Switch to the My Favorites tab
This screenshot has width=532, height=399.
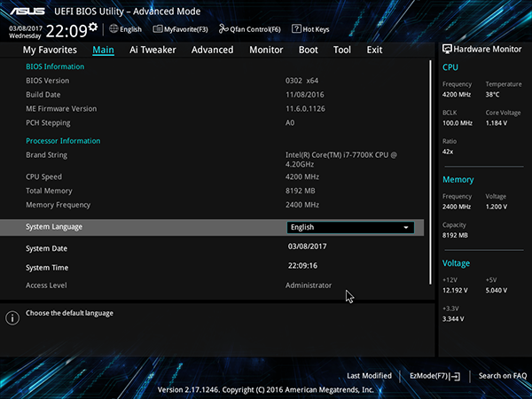click(x=50, y=50)
